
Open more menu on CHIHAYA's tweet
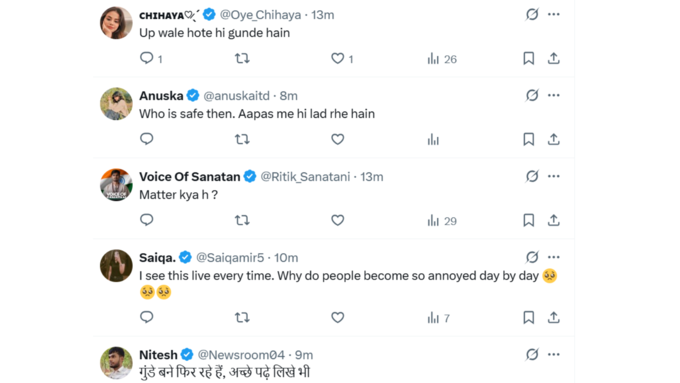pos(553,14)
